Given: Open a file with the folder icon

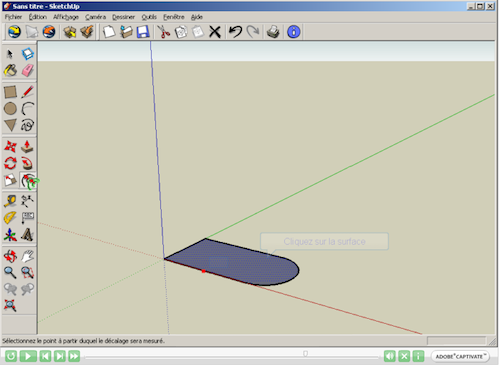Looking at the screenshot, I should tap(126, 32).
